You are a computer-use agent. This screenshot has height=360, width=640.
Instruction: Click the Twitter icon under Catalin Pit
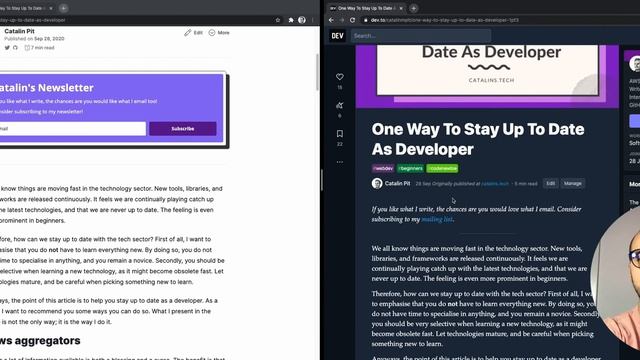coord(7,48)
